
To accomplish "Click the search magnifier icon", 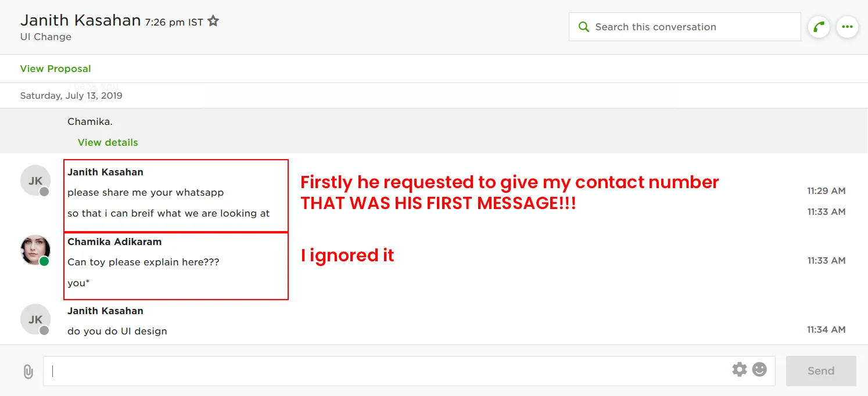I will pyautogui.click(x=583, y=27).
